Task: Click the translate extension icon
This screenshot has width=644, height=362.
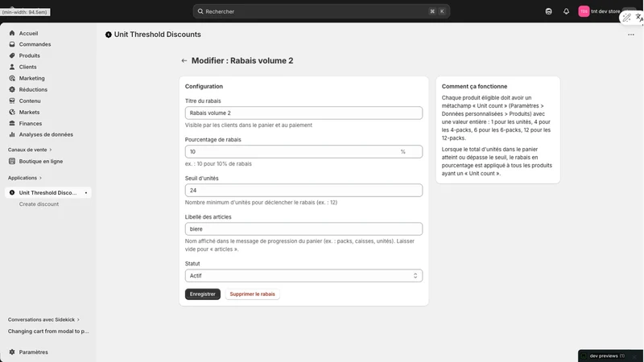Action: (639, 17)
